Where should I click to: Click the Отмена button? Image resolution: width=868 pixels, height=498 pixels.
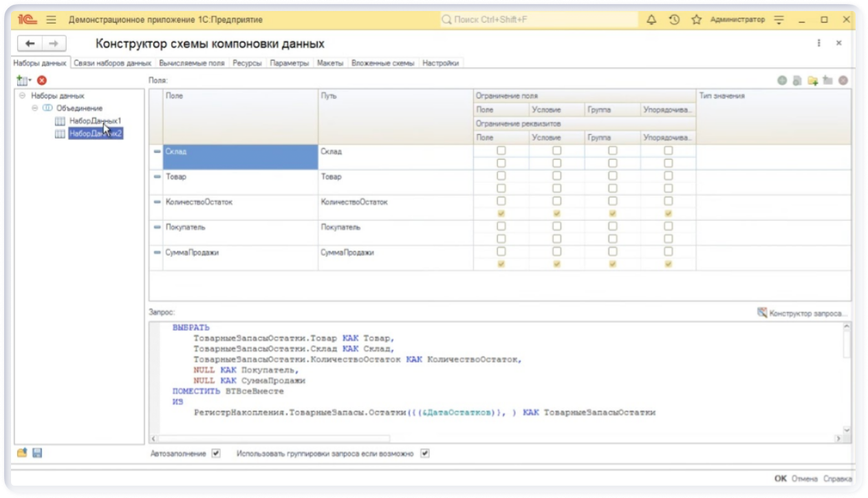pos(803,479)
